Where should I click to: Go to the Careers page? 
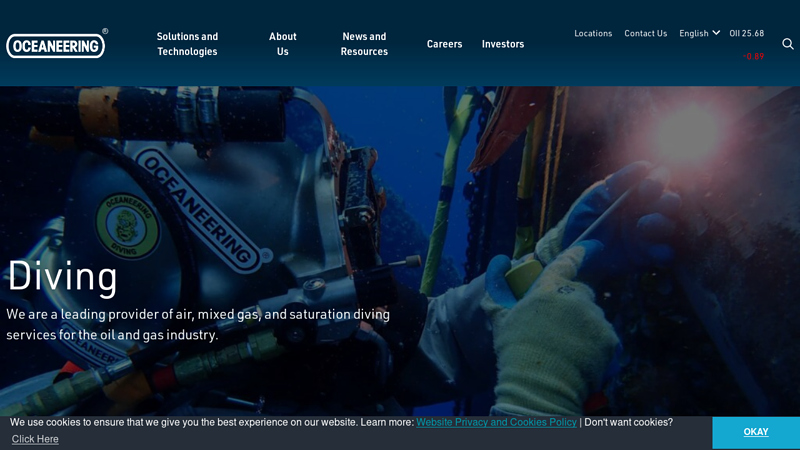(x=444, y=44)
